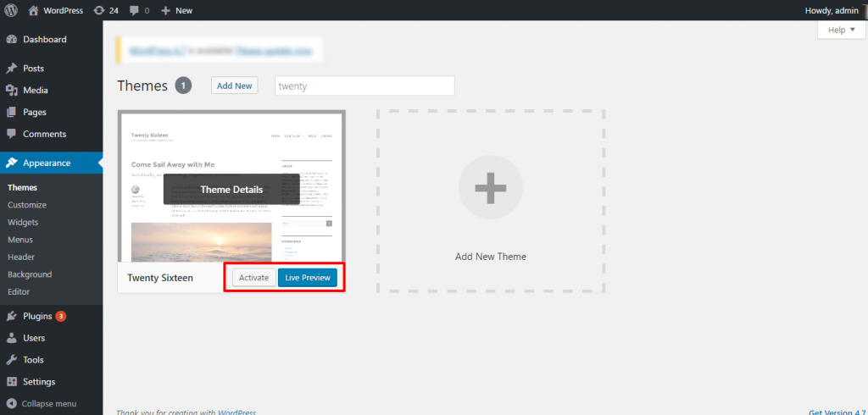Follow the WordPress footer credit link

(x=237, y=412)
